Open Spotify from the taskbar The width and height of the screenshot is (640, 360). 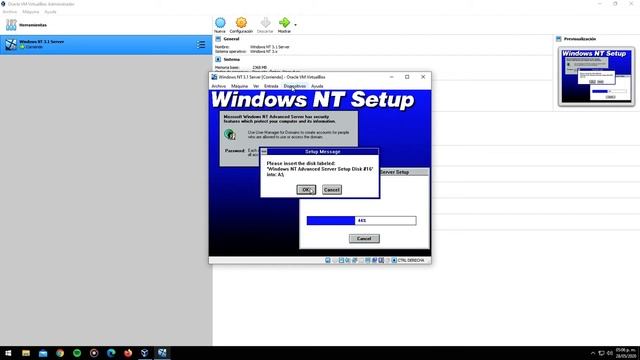pyautogui.click(x=77, y=353)
